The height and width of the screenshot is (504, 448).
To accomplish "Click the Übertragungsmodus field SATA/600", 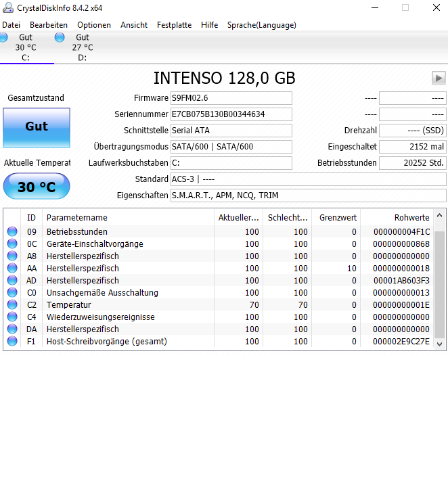I will point(231,147).
